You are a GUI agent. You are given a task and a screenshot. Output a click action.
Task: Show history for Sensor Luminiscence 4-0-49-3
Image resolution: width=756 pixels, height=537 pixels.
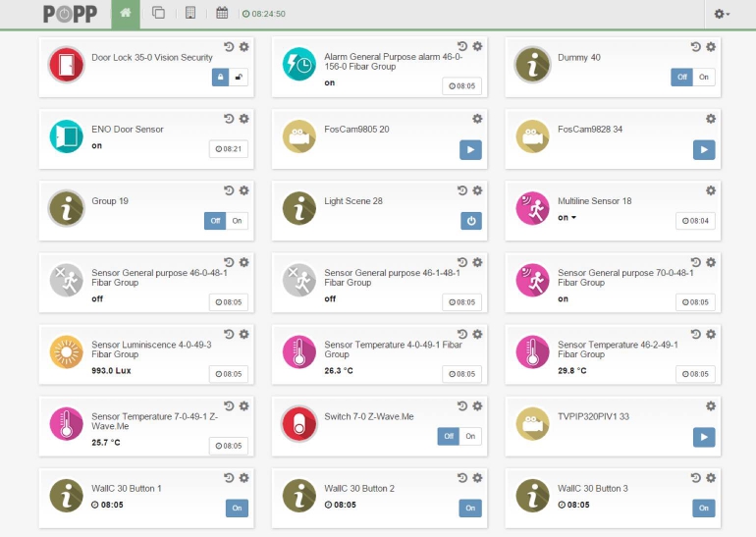click(229, 334)
